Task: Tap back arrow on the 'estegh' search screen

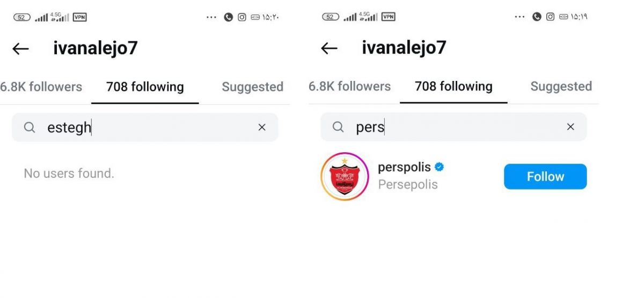Action: click(x=20, y=49)
